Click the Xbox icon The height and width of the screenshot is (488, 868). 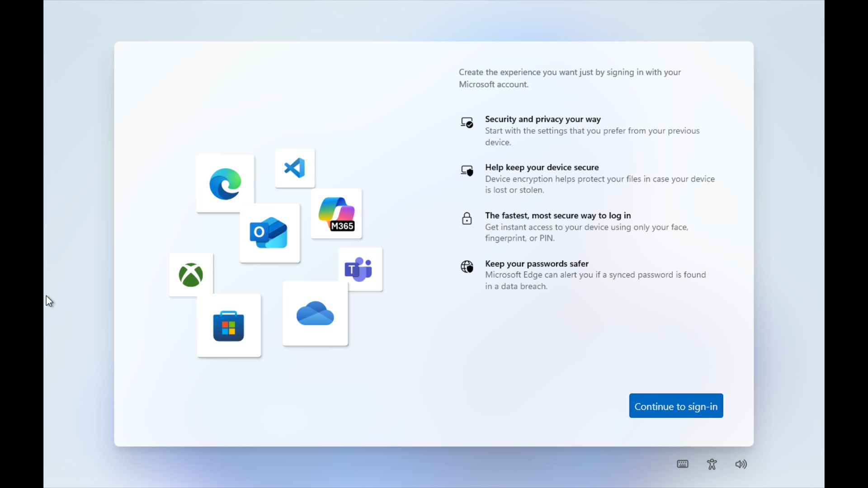190,275
